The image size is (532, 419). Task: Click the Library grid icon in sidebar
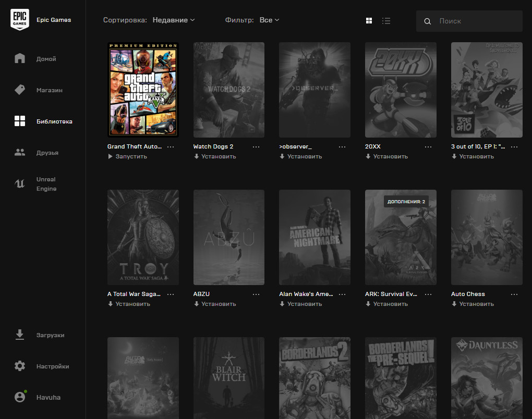20,121
